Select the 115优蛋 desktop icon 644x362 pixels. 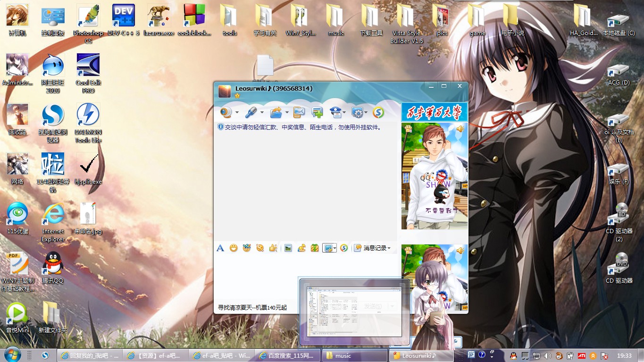click(x=17, y=218)
